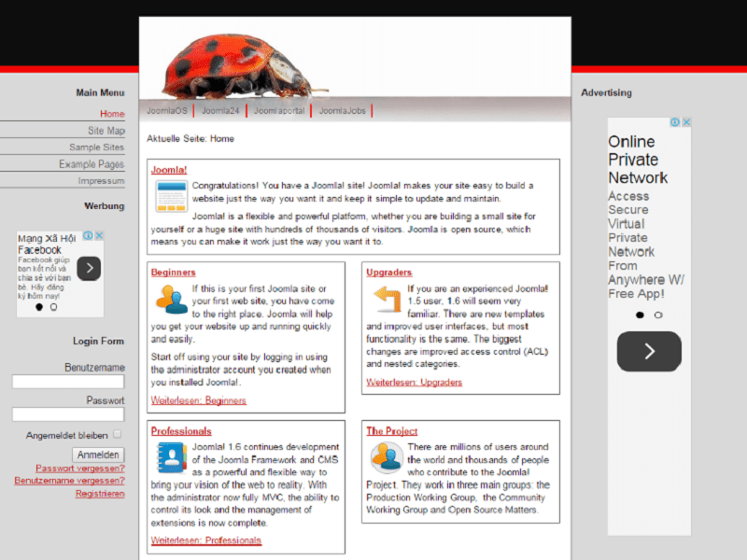The image size is (747, 560).
Task: Go to the Joomla24 top link
Action: [x=220, y=111]
